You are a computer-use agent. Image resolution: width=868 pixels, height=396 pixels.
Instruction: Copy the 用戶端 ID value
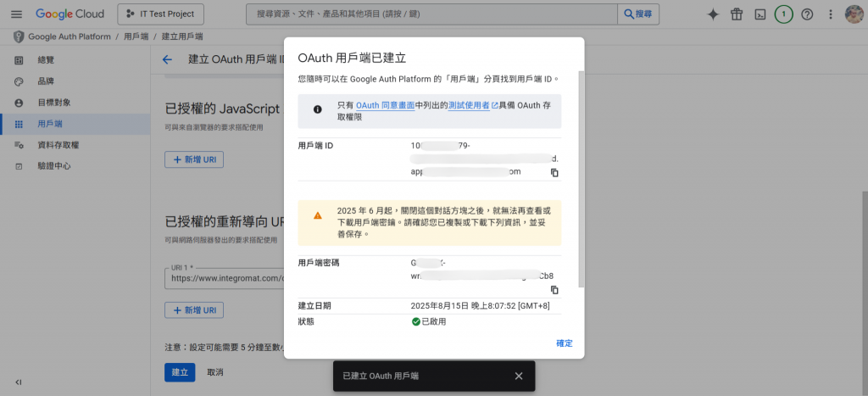[x=554, y=173]
